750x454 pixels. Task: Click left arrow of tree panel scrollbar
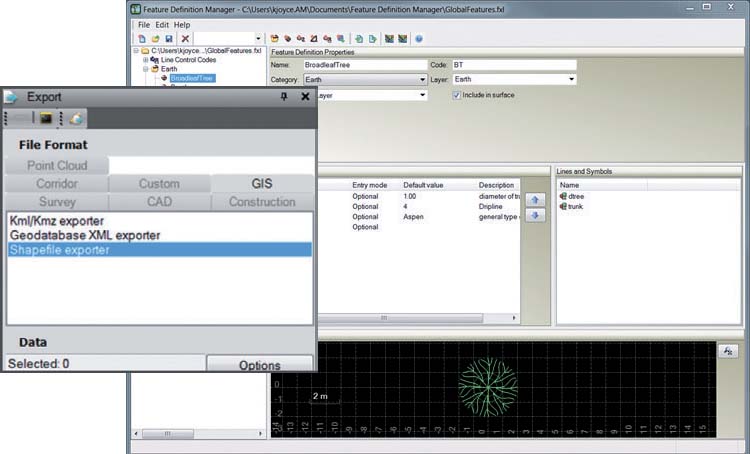pyautogui.click(x=136, y=433)
